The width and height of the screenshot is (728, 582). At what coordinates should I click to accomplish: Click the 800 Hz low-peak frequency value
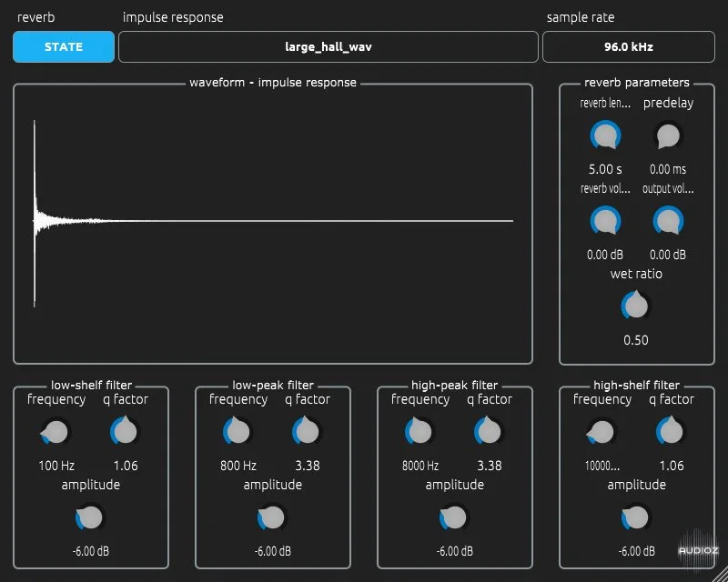coord(238,466)
